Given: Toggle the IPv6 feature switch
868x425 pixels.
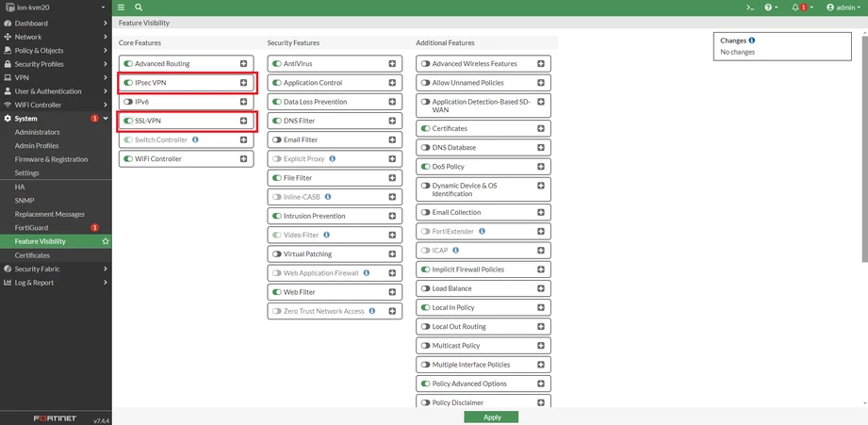Looking at the screenshot, I should pos(128,102).
